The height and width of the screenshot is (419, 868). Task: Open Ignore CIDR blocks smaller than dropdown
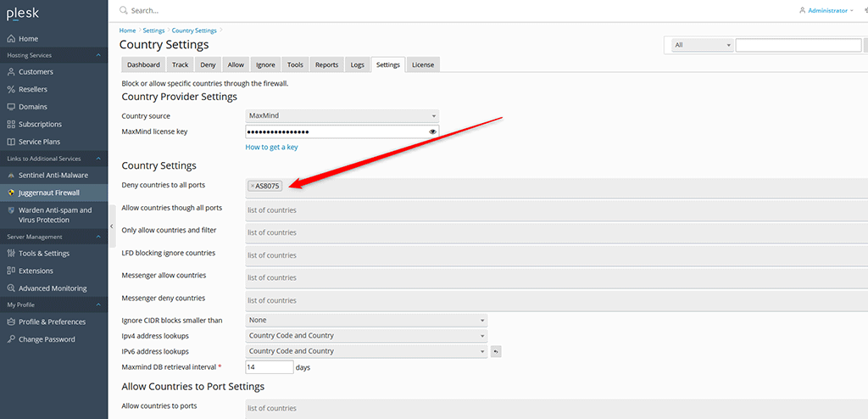click(x=366, y=321)
